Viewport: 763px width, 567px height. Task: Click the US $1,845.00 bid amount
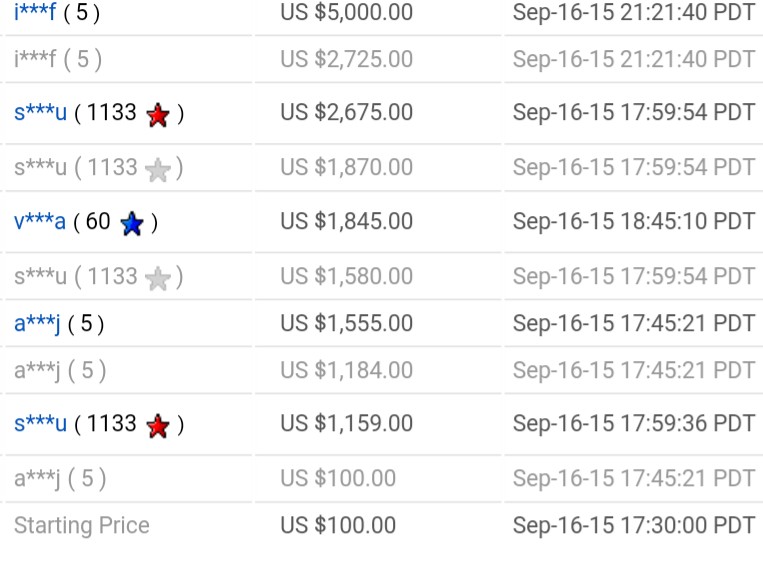click(x=346, y=222)
